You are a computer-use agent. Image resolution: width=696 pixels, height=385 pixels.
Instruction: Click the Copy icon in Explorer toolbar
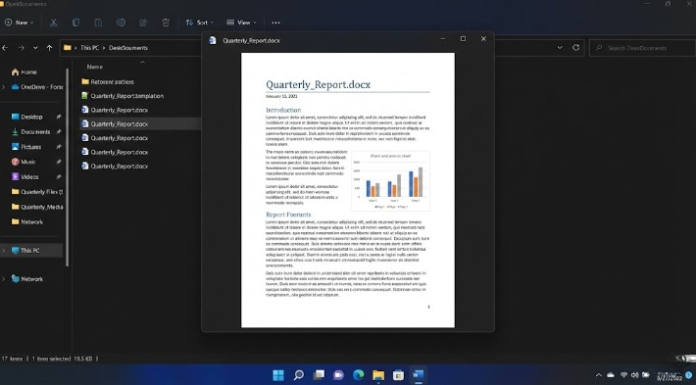click(76, 23)
